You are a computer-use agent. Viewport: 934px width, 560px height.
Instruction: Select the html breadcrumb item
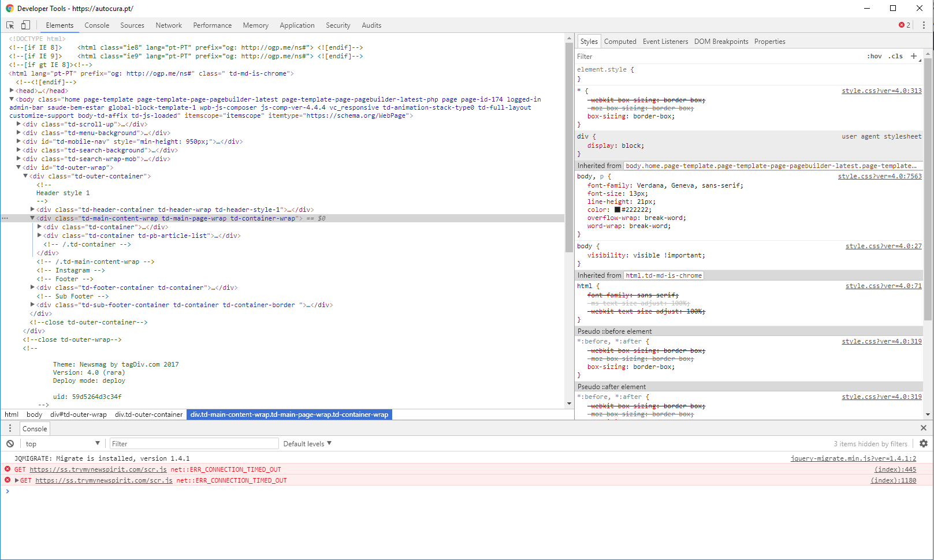point(12,415)
